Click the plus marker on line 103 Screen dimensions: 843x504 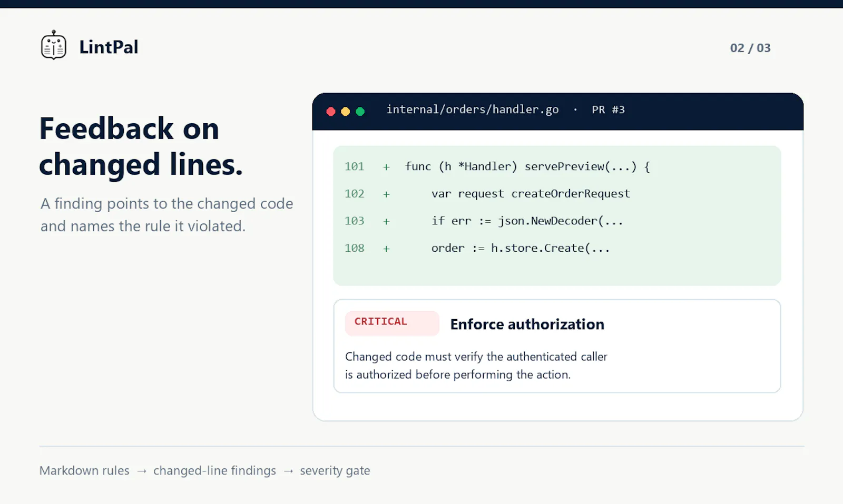click(x=386, y=221)
